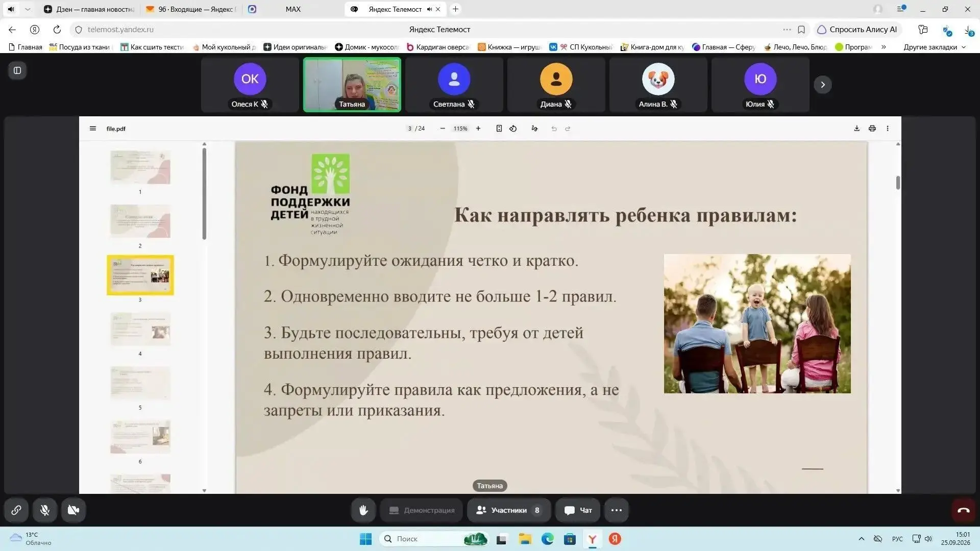980x551 pixels.
Task: Show hidden bookmarks with double chevron
Action: click(884, 47)
